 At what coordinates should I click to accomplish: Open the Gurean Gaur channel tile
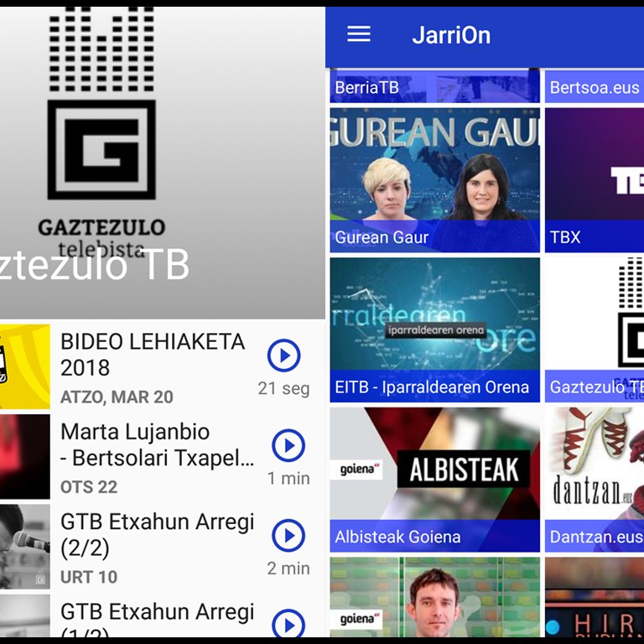434,179
